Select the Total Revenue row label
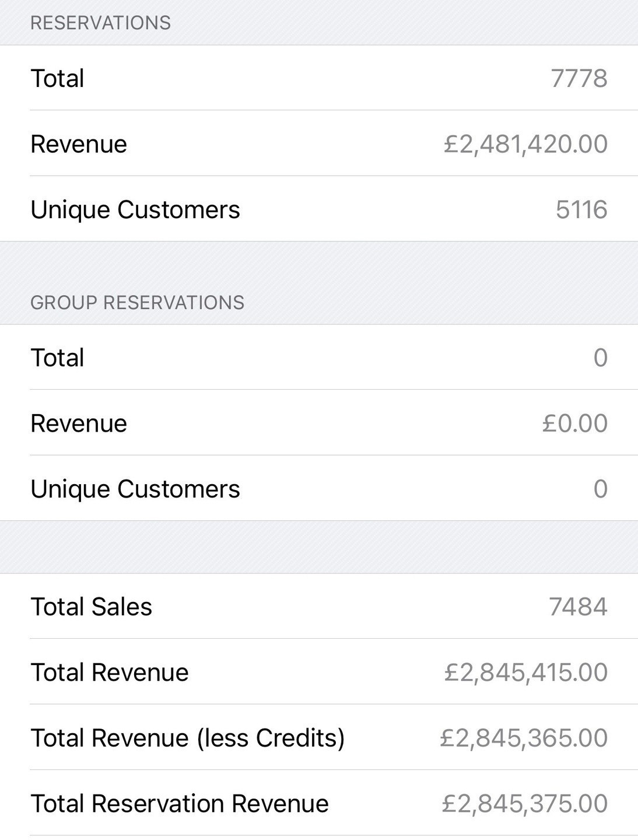638x840 pixels. click(x=110, y=673)
